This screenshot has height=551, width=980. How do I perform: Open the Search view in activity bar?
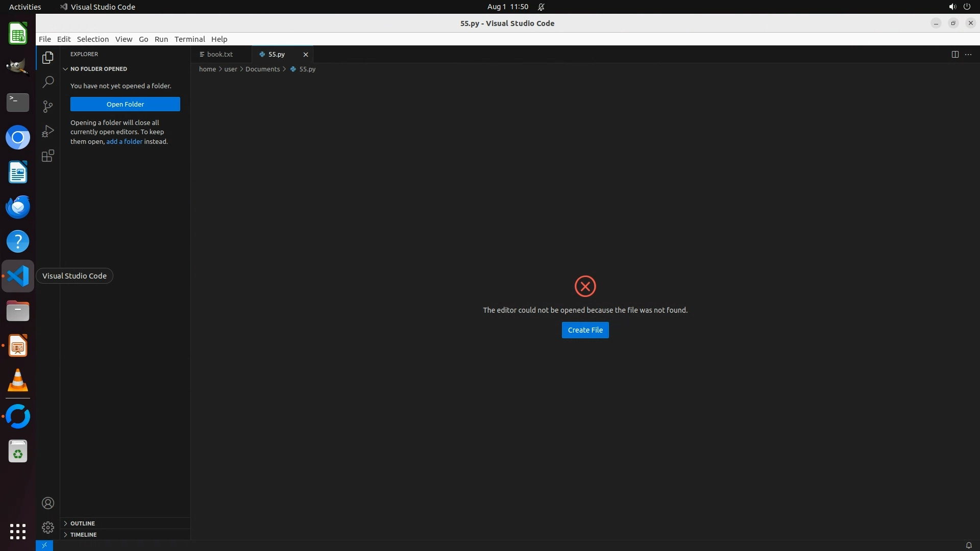48,82
